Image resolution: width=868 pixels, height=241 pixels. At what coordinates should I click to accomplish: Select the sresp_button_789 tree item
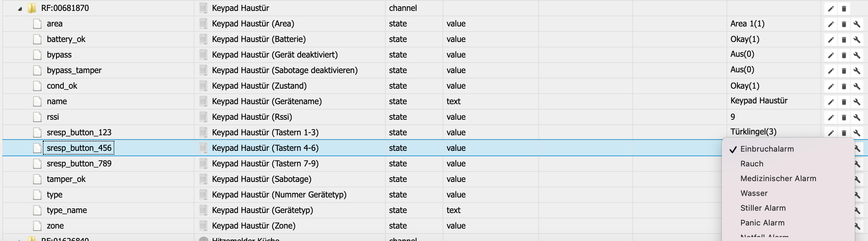tap(79, 164)
